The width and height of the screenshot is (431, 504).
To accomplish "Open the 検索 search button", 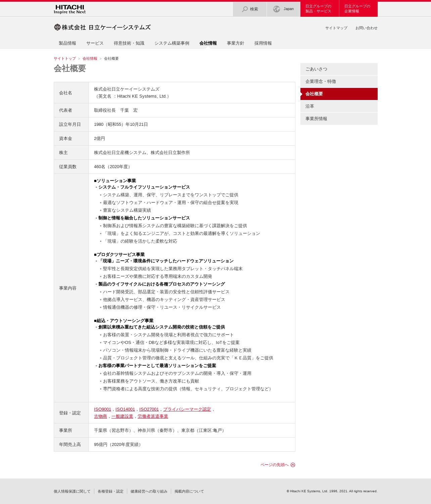I will point(250,9).
